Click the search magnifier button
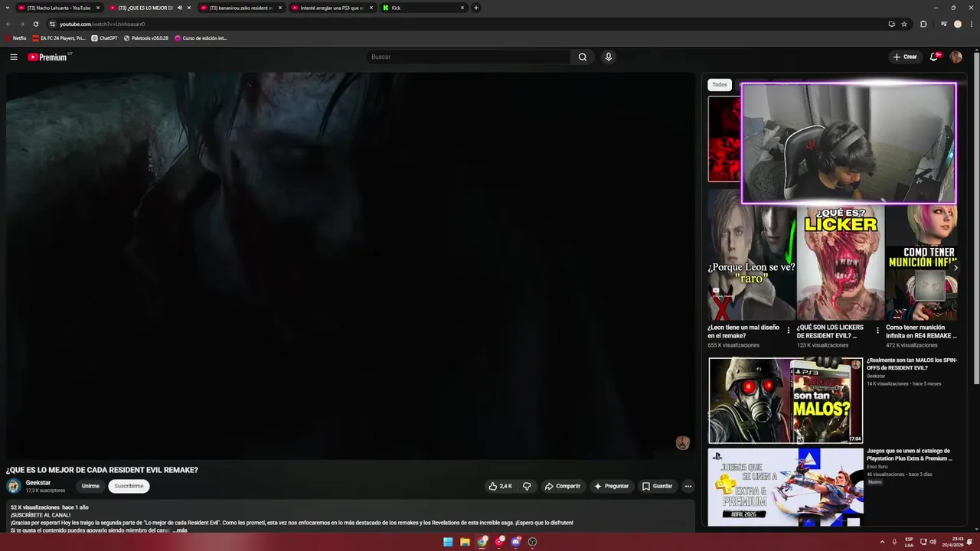Image resolution: width=980 pixels, height=551 pixels. pos(583,57)
